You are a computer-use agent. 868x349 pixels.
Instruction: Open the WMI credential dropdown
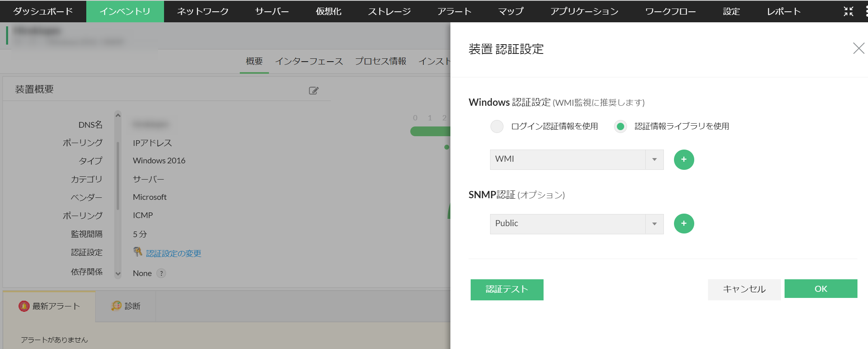click(577, 160)
